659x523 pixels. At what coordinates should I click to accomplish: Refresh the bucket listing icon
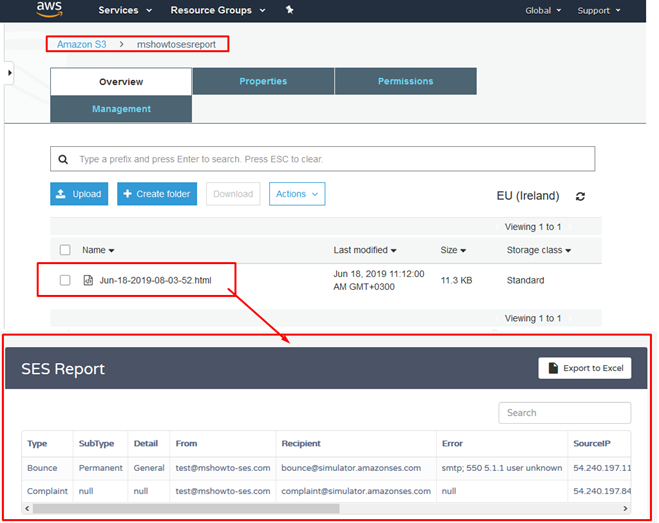(x=580, y=196)
